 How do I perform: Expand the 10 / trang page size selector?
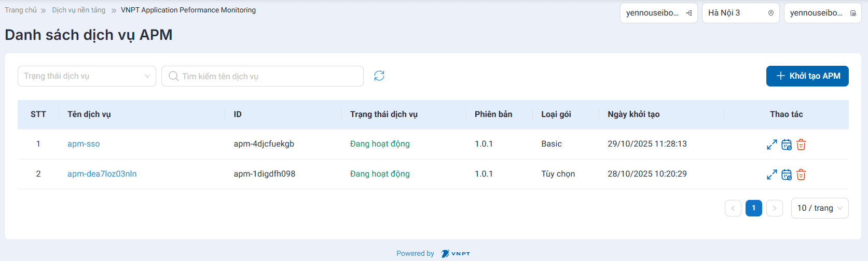(x=819, y=208)
